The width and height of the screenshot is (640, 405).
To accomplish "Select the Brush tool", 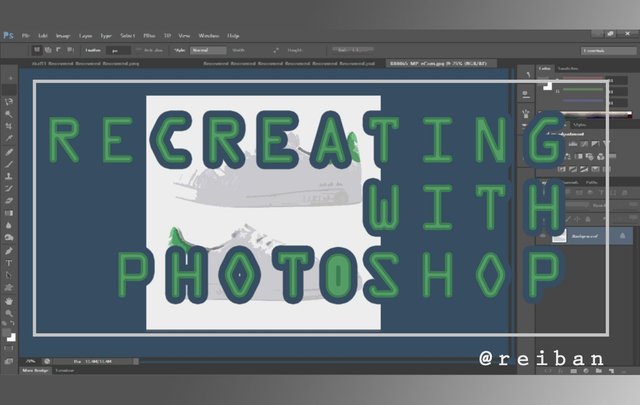I will tap(9, 164).
